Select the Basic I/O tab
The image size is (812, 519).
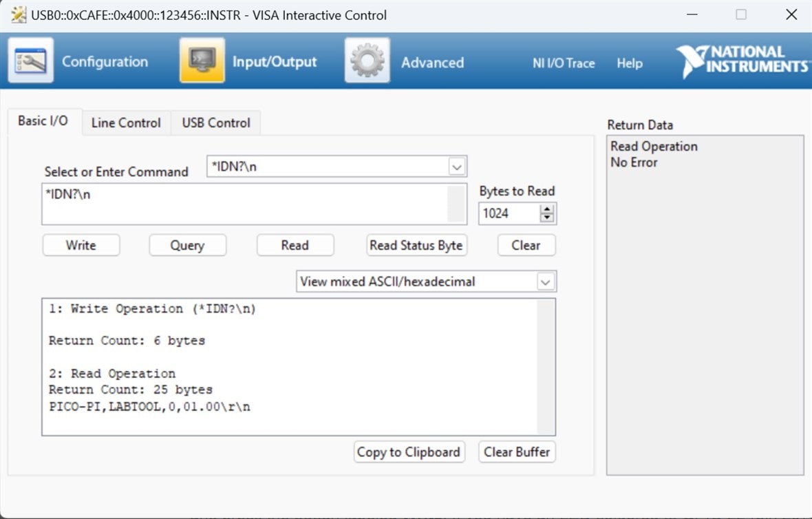[43, 121]
